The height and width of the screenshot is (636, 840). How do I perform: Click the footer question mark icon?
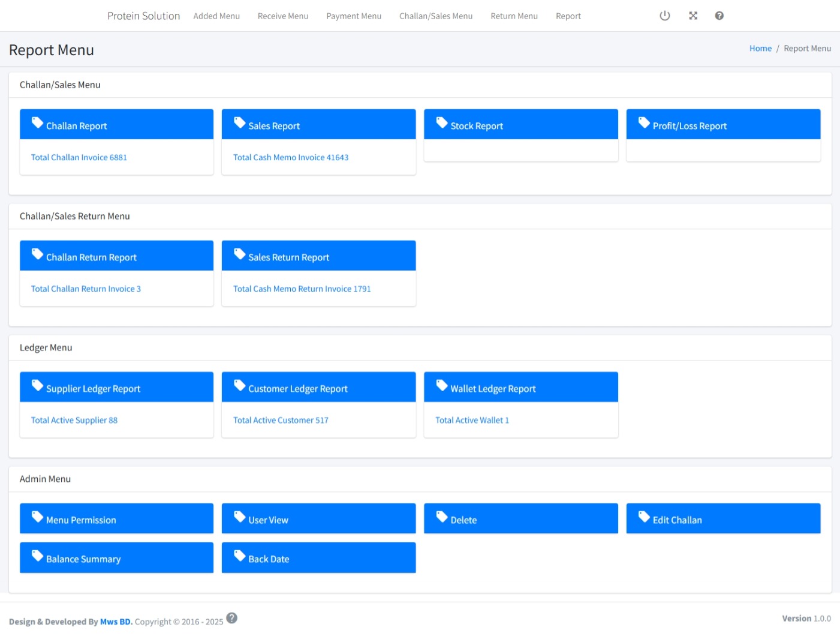(x=232, y=618)
